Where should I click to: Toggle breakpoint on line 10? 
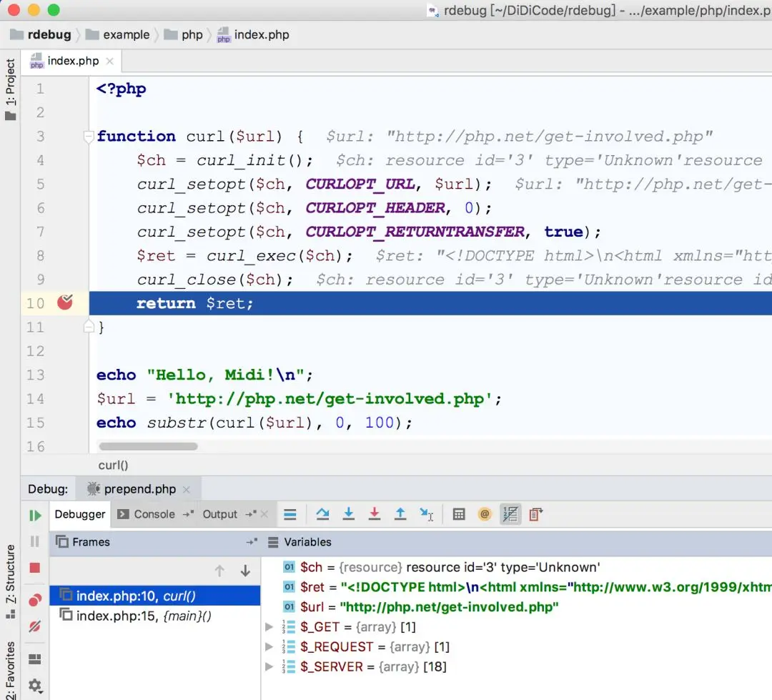pyautogui.click(x=65, y=302)
